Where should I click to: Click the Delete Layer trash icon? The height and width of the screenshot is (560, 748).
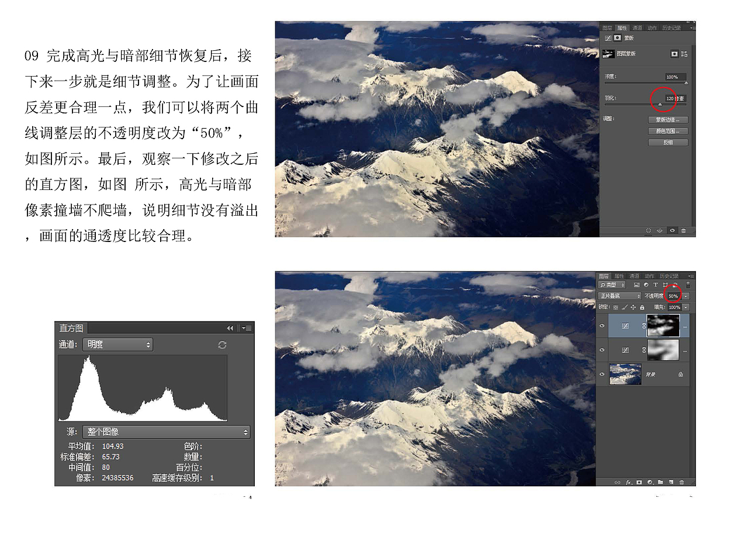tap(682, 482)
